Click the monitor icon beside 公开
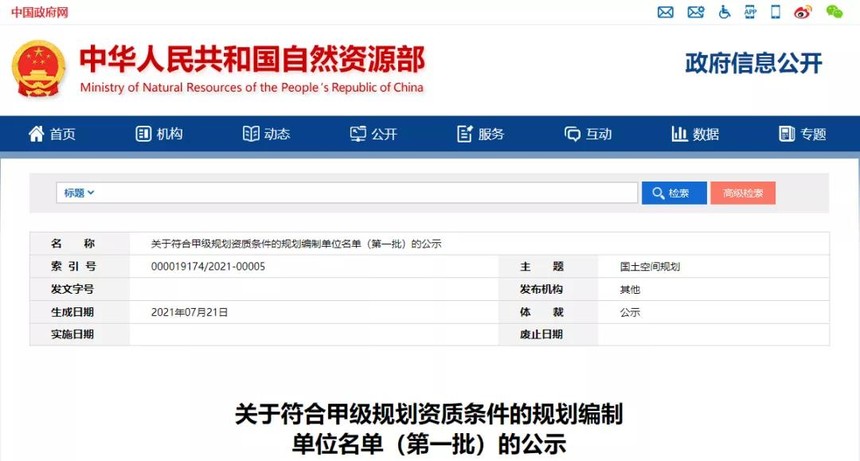Screen dimensions: 860x461 pyautogui.click(x=358, y=134)
